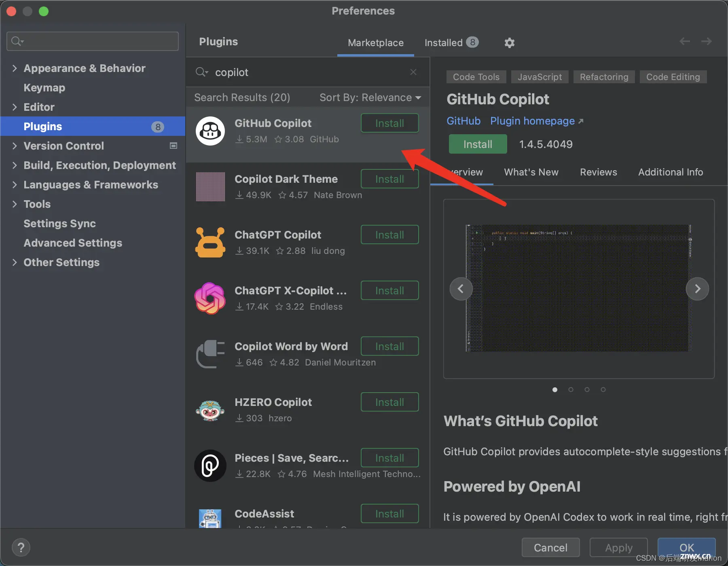Navigate forward with the right arrow
Viewport: 728px width, 566px height.
click(707, 41)
